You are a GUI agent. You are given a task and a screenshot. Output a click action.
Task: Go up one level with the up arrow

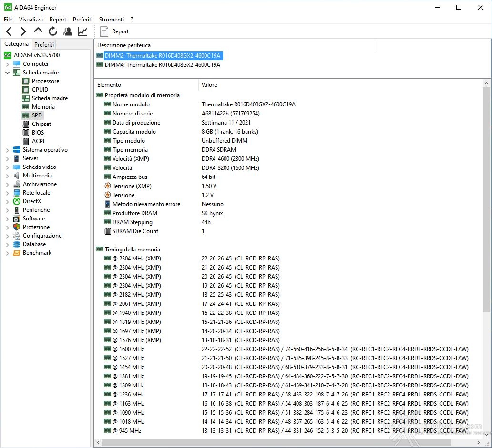[38, 31]
